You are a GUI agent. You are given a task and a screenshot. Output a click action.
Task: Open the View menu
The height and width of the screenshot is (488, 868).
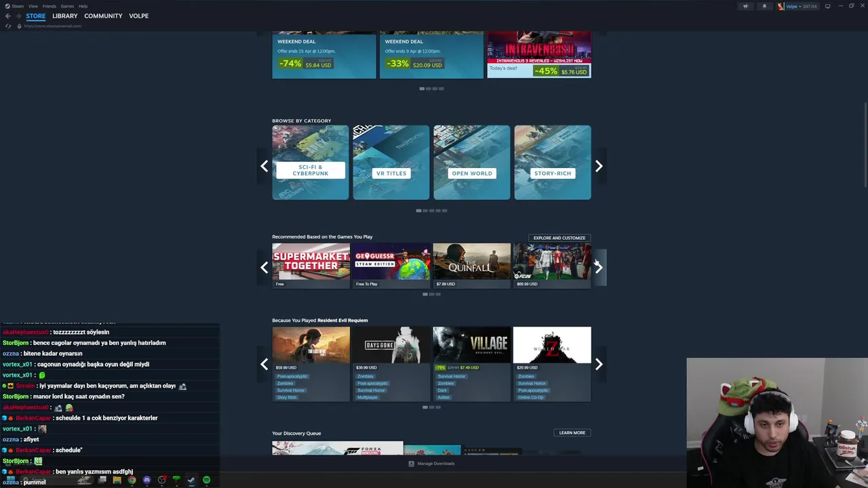(x=33, y=6)
